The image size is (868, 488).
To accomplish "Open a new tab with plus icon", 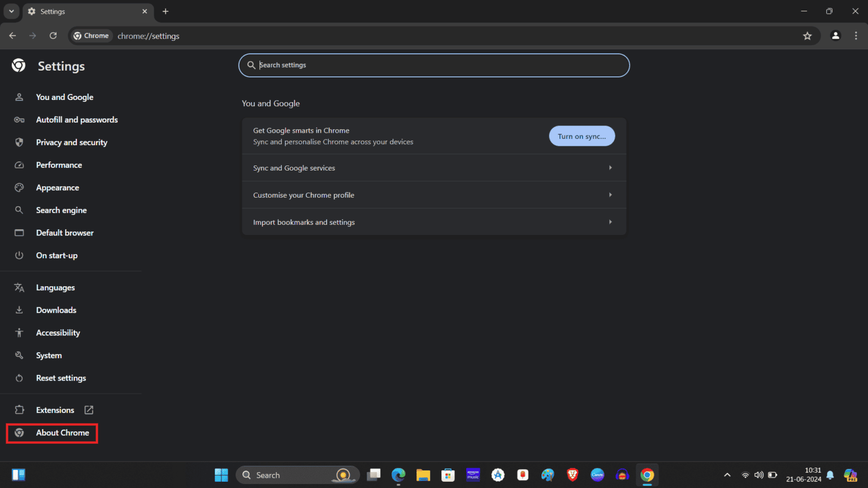I will tap(166, 11).
